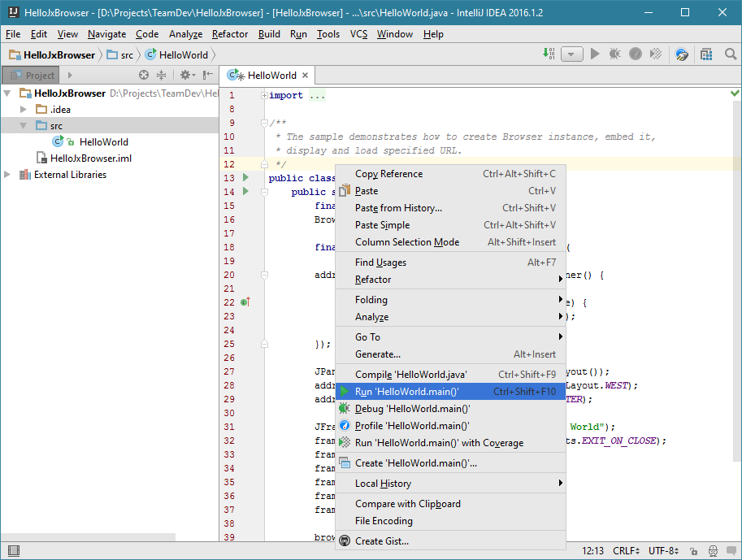Open the Go To submenu
742x560 pixels.
tap(450, 337)
